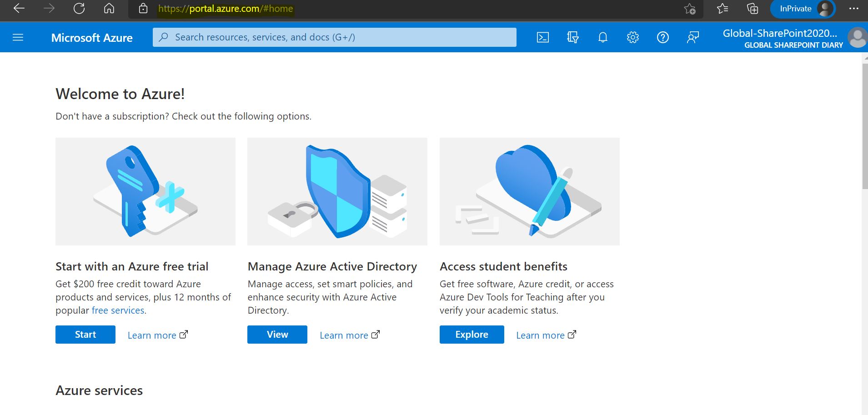Open portal settings gear
Screen dimensions: 868x415
pos(633,37)
